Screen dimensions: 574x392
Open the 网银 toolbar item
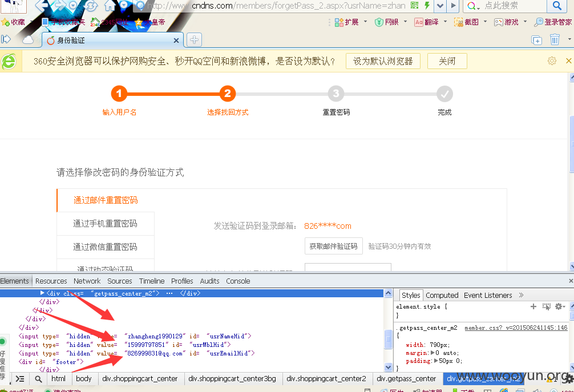click(387, 22)
